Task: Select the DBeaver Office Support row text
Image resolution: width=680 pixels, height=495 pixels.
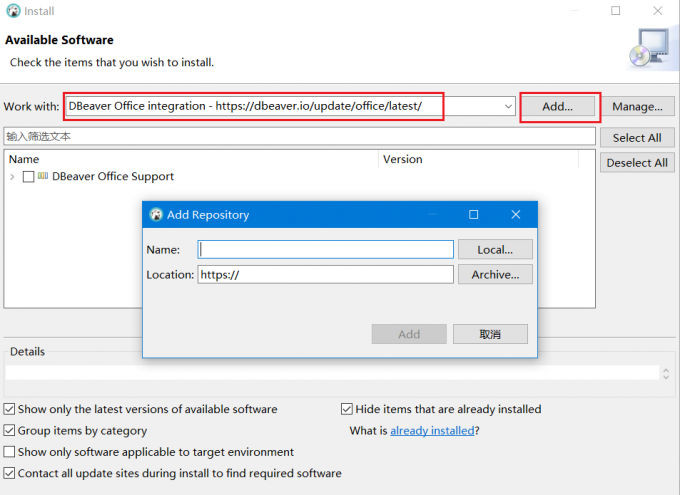Action: click(113, 176)
